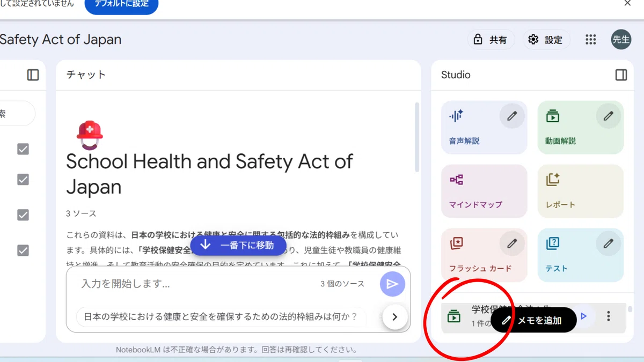Send the chat message
The height and width of the screenshot is (362, 644).
click(392, 284)
